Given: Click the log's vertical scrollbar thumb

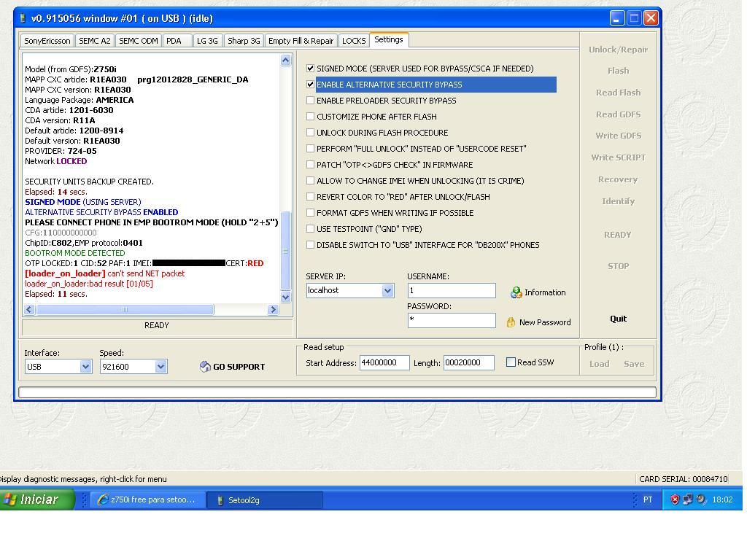Looking at the screenshot, I should tap(286, 251).
